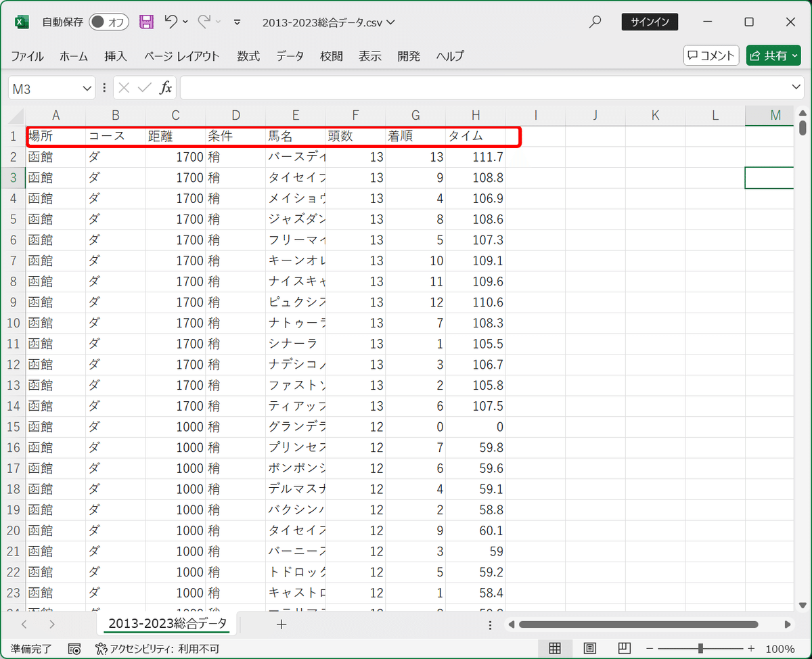Screen dimensions: 812x659
Task: Select the 2013-2023総合データ sheet tab
Action: click(167, 623)
